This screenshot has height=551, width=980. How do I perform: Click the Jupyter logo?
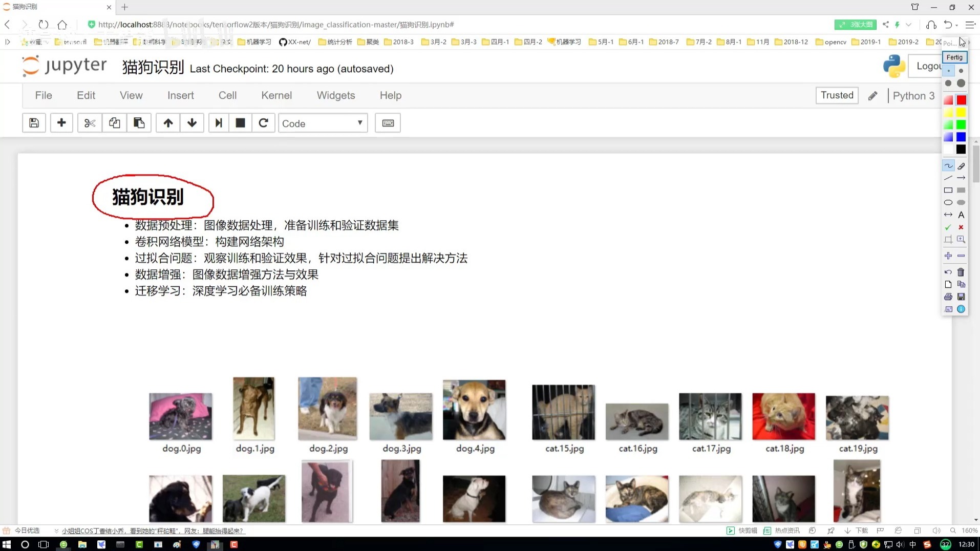point(64,66)
